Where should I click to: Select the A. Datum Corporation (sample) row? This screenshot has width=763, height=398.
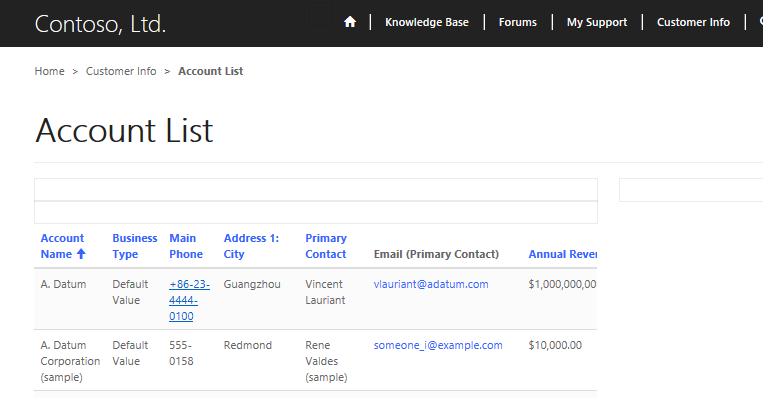point(316,360)
